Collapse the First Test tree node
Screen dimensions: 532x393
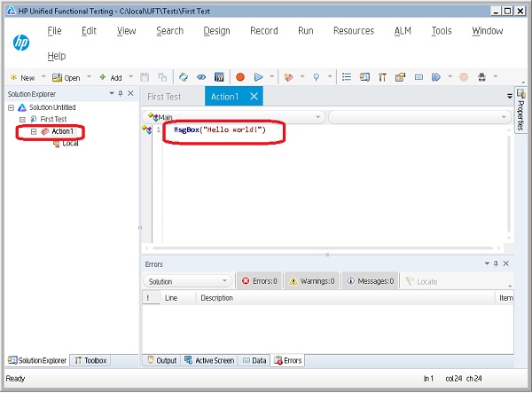[x=22, y=120]
